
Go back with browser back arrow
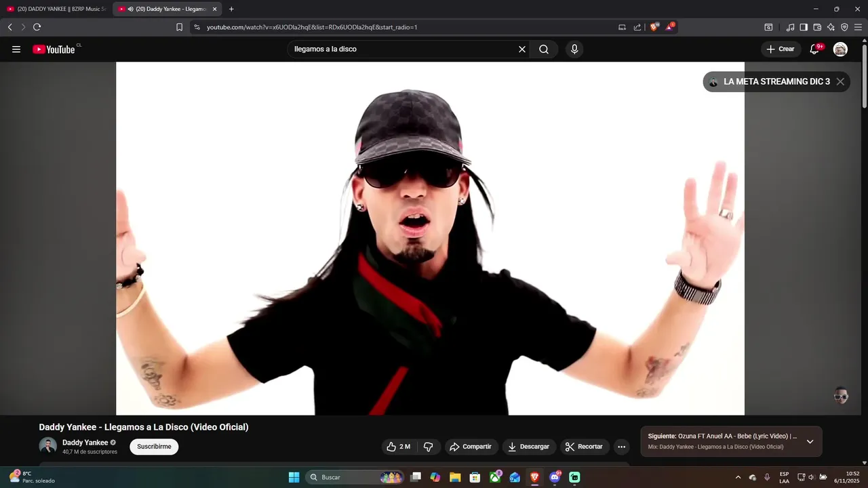[x=9, y=27]
